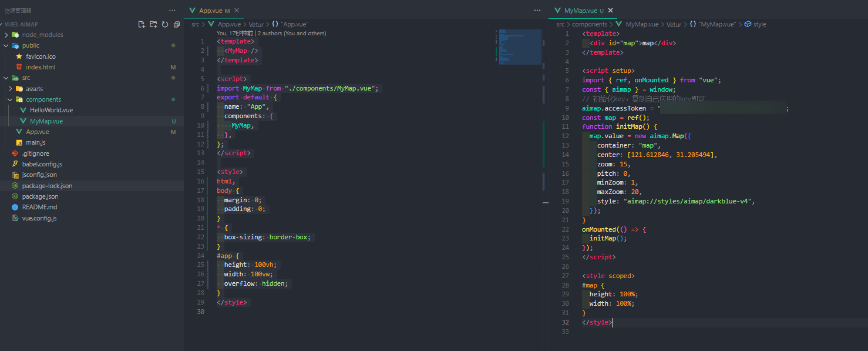Screen dimensions: 868x351
Task: Click 'onMounted(() => {' line in MyMap.vue
Action: (x=613, y=229)
